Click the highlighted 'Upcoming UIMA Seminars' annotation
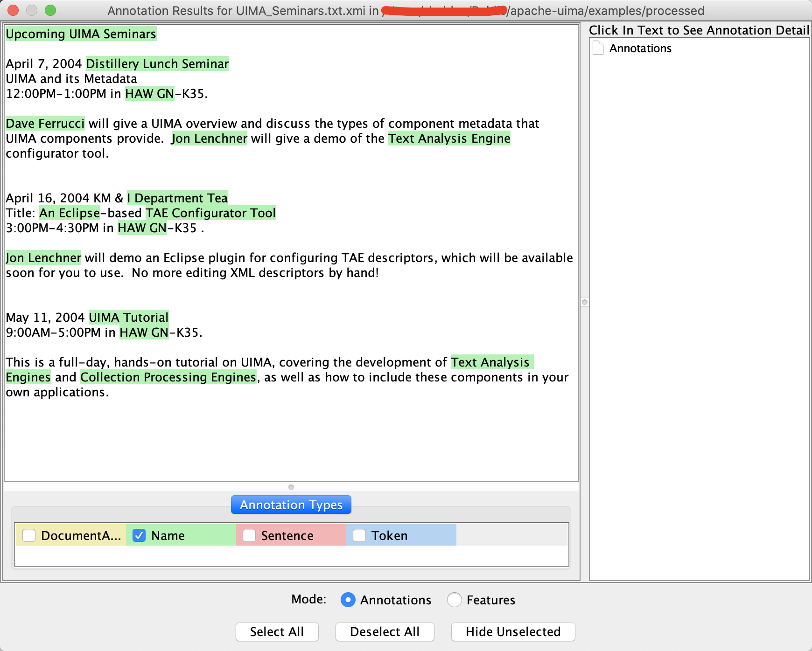Viewport: 812px width, 651px height. pos(81,34)
